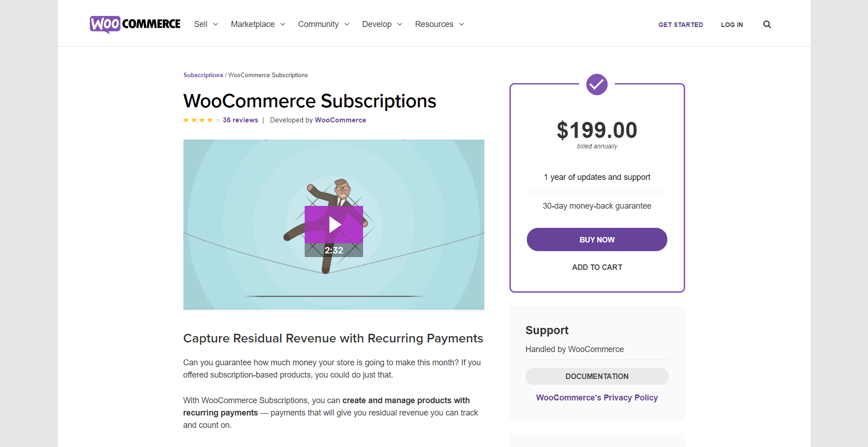The height and width of the screenshot is (447, 868).
Task: Click GET STARTED link
Action: (681, 25)
